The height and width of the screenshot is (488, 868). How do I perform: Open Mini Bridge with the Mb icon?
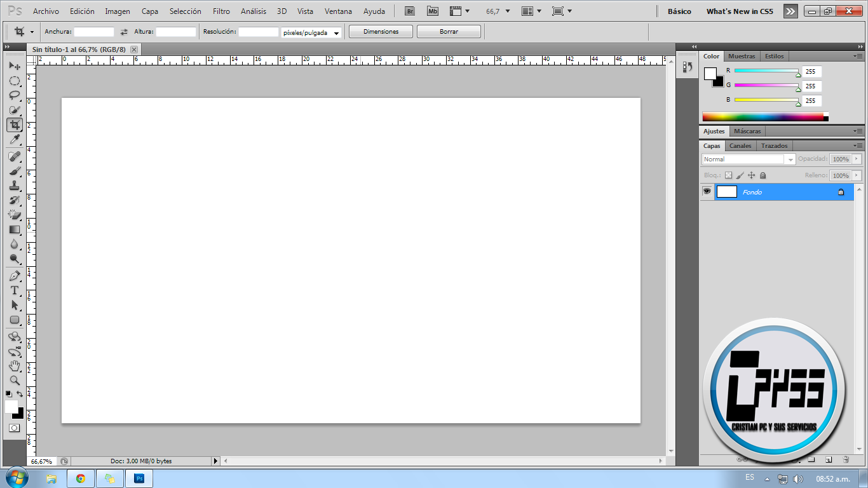tap(433, 11)
